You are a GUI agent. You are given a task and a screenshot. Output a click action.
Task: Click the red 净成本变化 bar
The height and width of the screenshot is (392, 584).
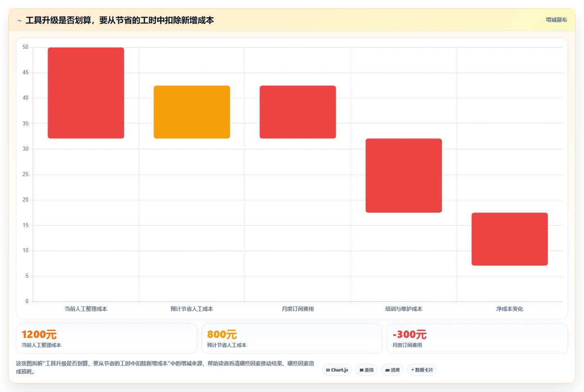click(x=509, y=239)
